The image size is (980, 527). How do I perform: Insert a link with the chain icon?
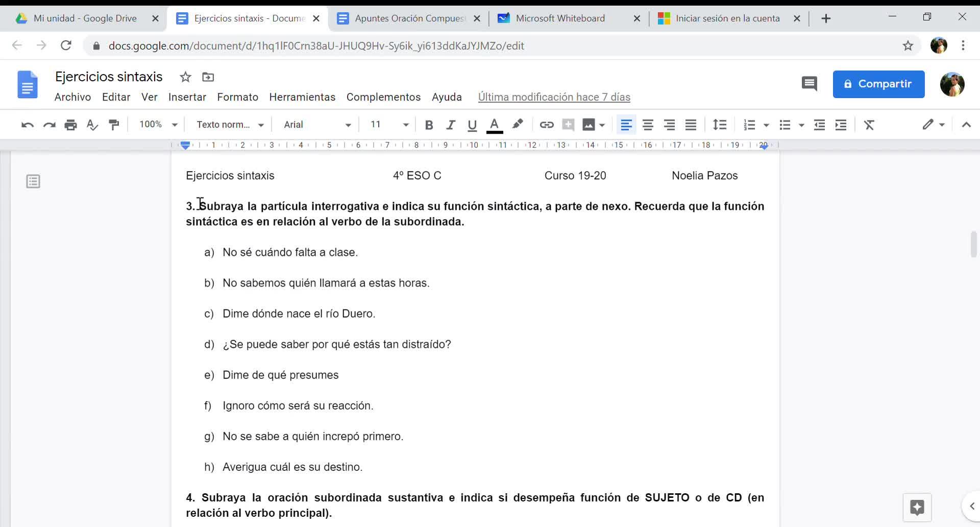coord(547,125)
